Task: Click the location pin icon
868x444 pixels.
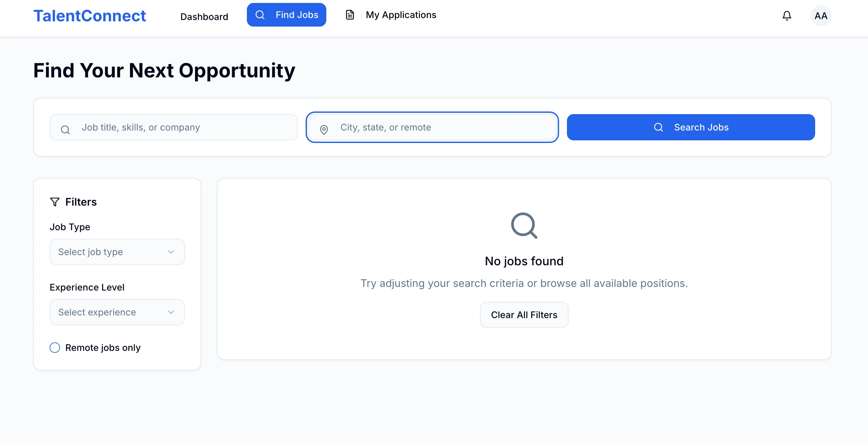Action: point(324,130)
